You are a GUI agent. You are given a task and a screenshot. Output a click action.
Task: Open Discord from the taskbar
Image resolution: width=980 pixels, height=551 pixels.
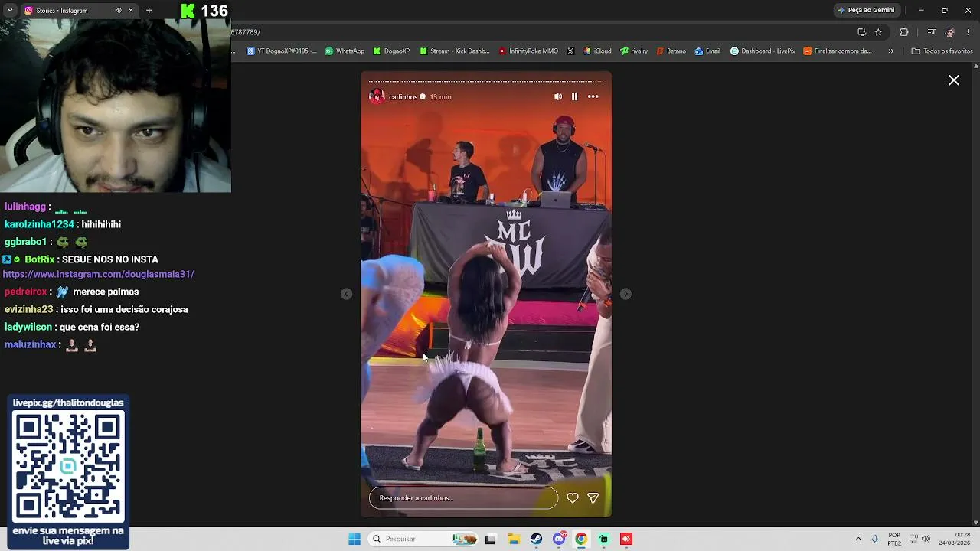coord(559,539)
